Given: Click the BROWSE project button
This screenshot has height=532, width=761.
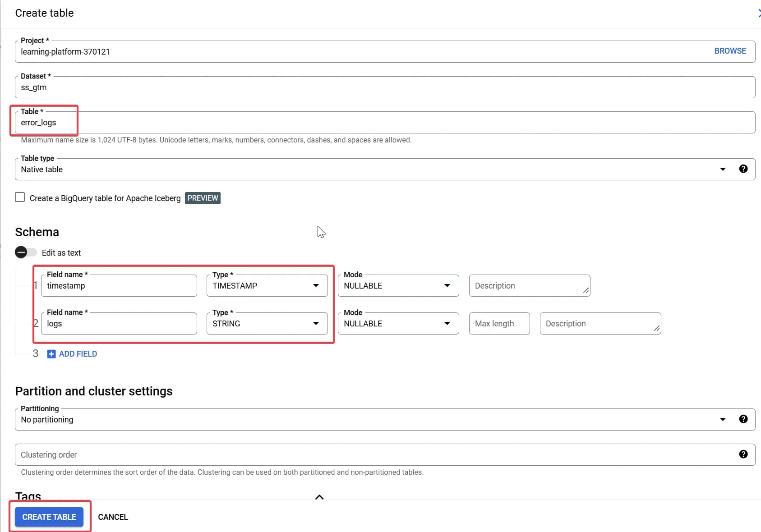Looking at the screenshot, I should [x=730, y=51].
